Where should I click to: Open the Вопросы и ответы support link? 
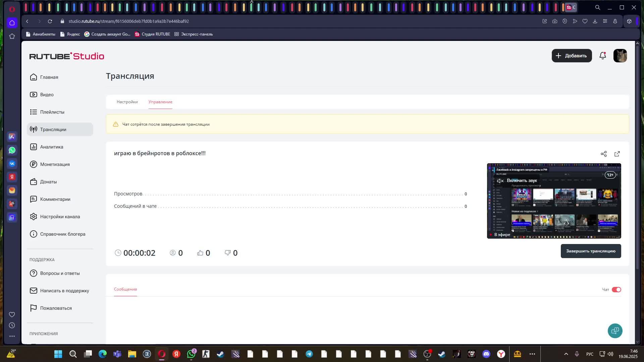pos(60,273)
